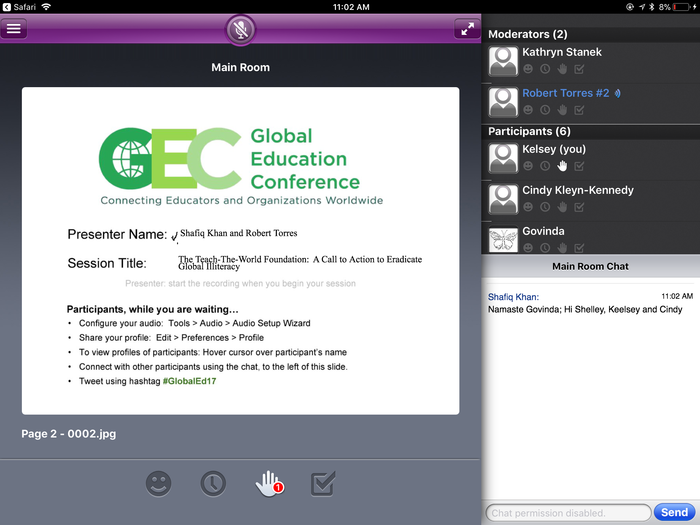This screenshot has width=700, height=525.
Task: Collapse the Participants (6) section
Action: (529, 131)
